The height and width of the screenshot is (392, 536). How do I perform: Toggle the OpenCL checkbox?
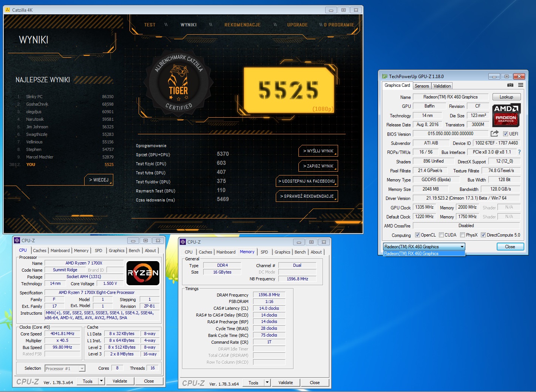pyautogui.click(x=417, y=235)
